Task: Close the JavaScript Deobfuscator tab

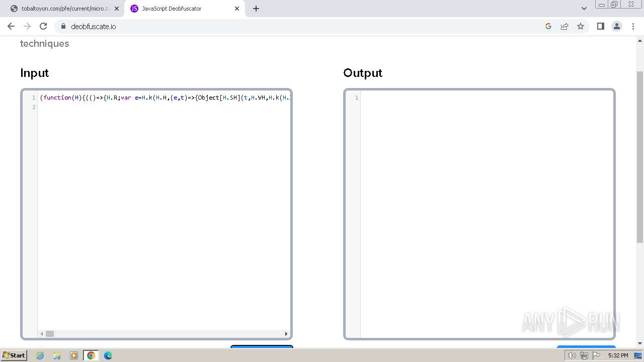Action: [x=237, y=9]
